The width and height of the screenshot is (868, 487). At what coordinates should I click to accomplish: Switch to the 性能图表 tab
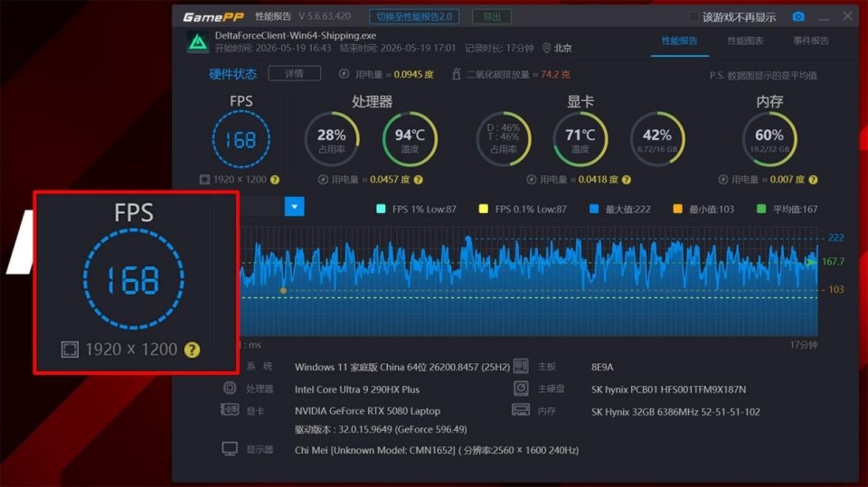pos(745,41)
